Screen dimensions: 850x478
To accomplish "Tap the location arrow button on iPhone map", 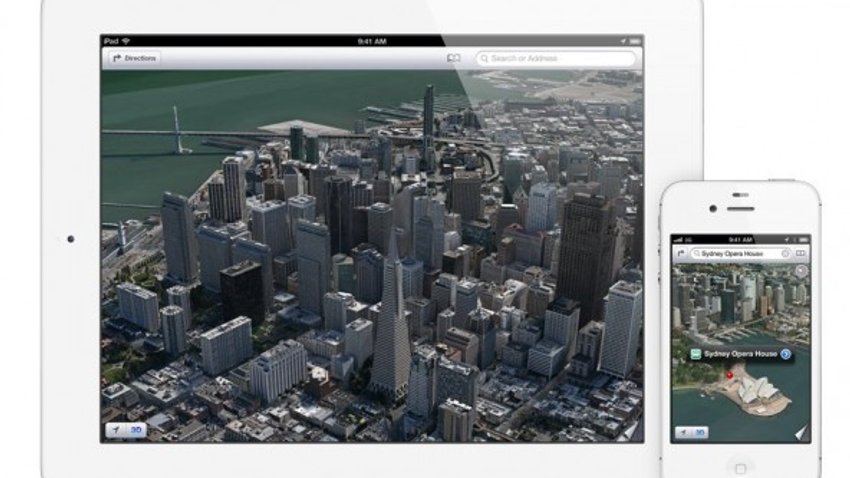I will [x=684, y=432].
